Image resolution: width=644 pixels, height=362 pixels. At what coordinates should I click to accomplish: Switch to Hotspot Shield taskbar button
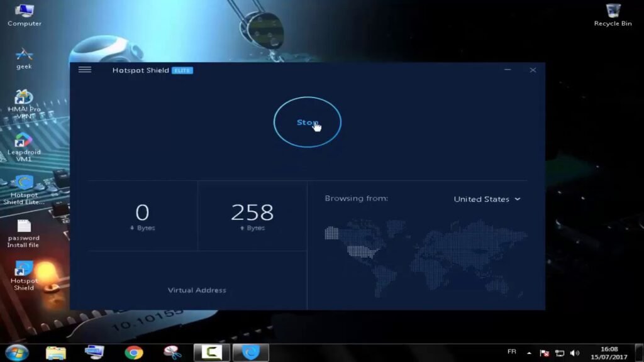pos(250,353)
